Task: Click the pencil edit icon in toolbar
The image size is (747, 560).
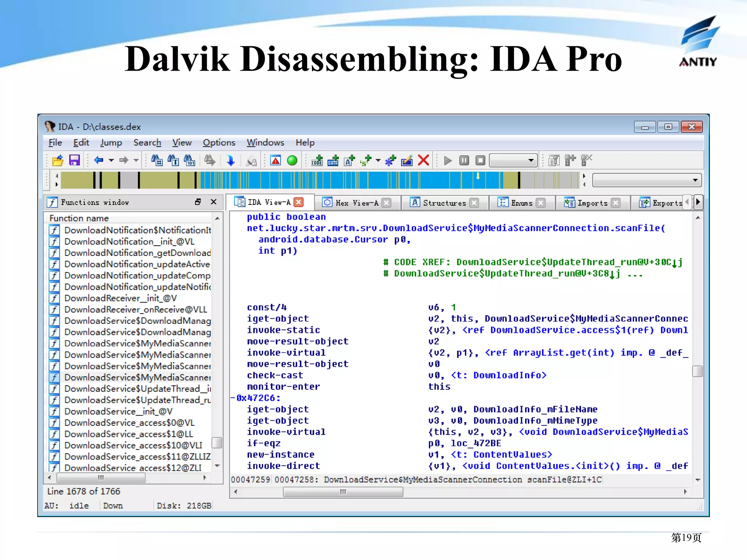Action: [x=407, y=160]
